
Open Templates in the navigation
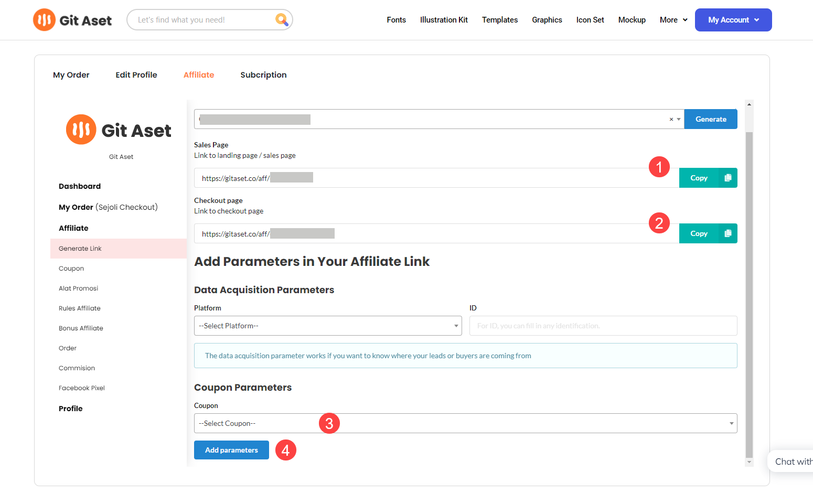pyautogui.click(x=500, y=20)
